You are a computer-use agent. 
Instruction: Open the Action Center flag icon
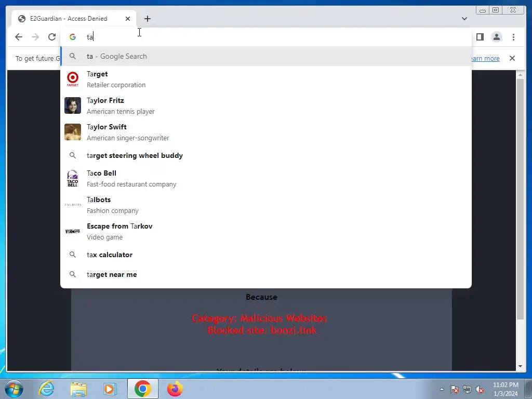pos(454,389)
